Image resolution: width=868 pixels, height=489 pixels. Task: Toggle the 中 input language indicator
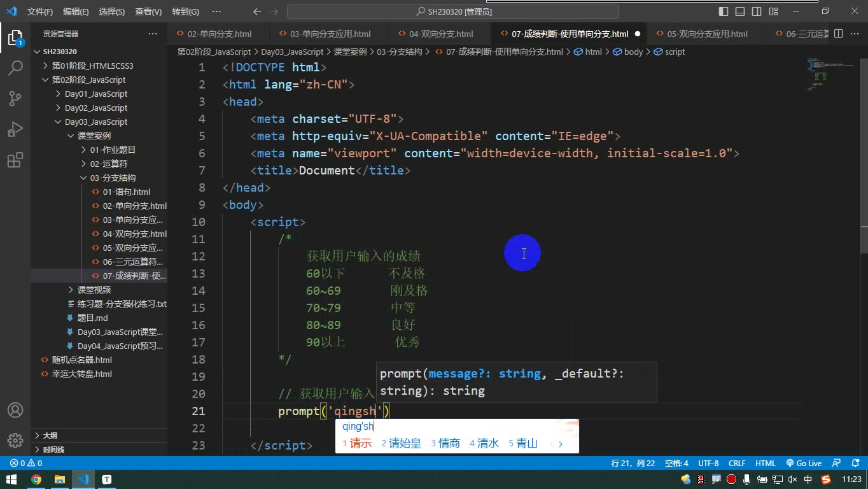808,479
